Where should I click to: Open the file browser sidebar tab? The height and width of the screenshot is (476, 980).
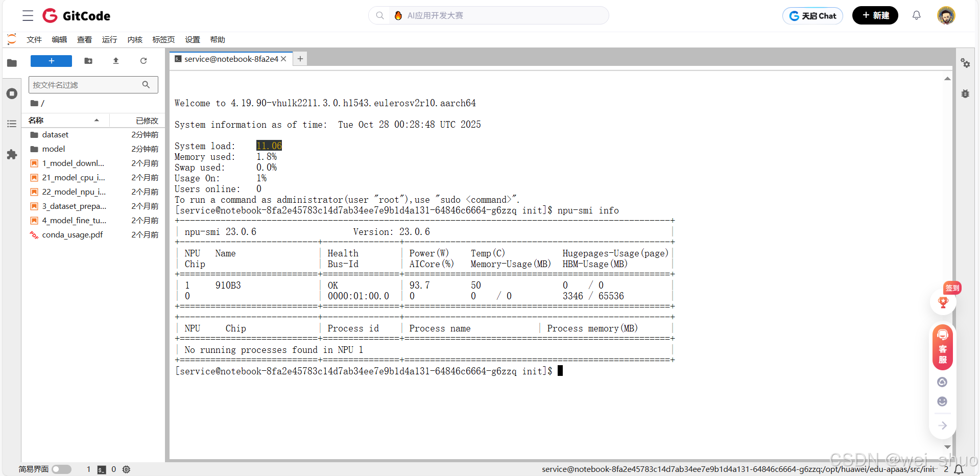(12, 63)
